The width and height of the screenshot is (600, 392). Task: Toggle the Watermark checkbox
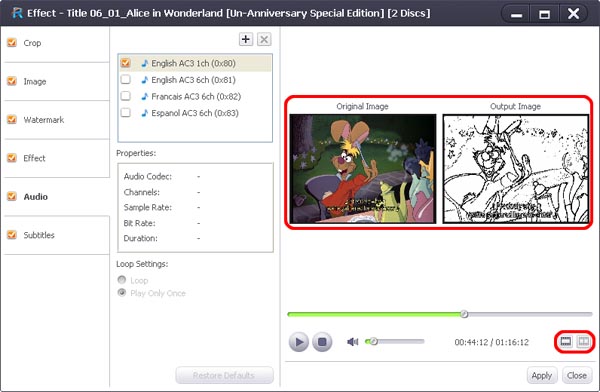pyautogui.click(x=12, y=119)
